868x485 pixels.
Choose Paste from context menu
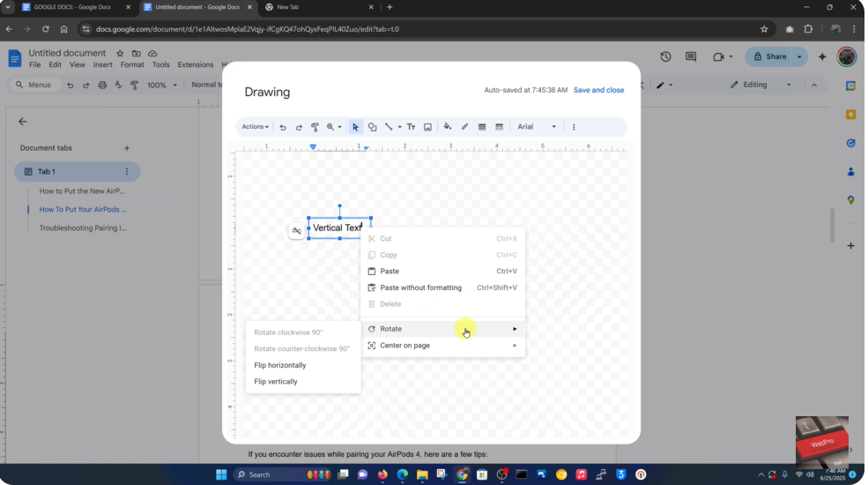tap(442, 272)
